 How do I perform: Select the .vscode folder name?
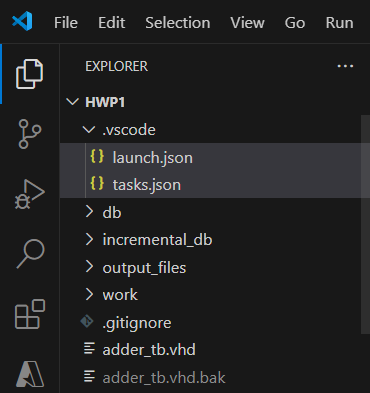click(129, 130)
